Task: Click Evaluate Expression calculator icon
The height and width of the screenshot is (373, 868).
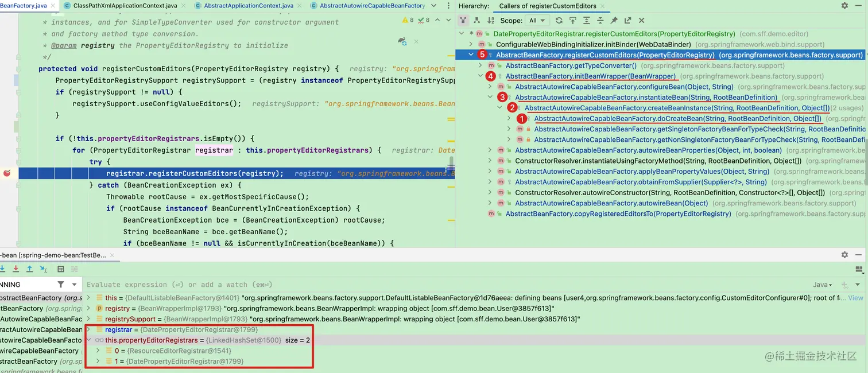Action: [x=61, y=269]
